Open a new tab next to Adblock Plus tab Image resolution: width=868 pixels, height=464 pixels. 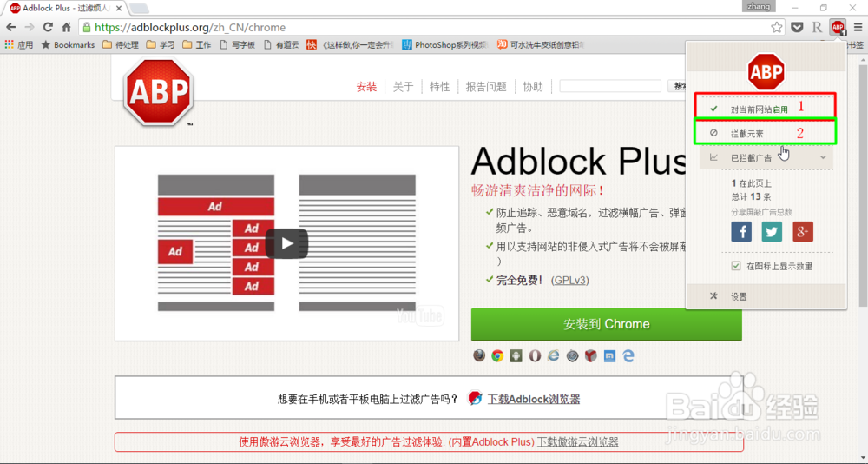(x=138, y=9)
